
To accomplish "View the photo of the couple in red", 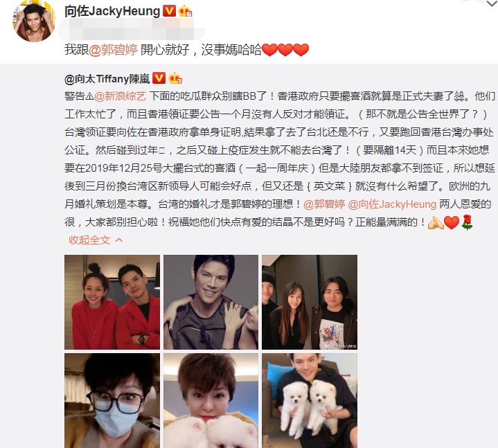I will 112,303.
